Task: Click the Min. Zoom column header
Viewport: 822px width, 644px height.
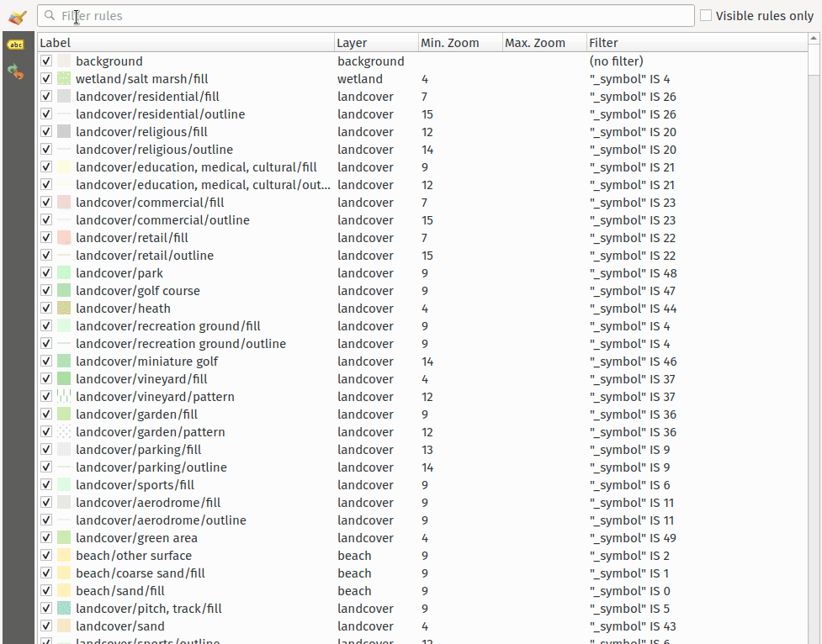Action: 459,43
